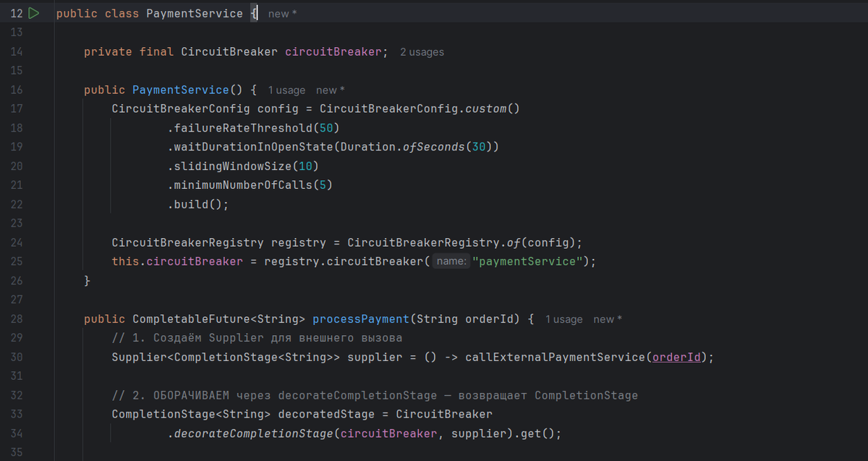Click the "name:" parameter inlay hint

tap(451, 261)
